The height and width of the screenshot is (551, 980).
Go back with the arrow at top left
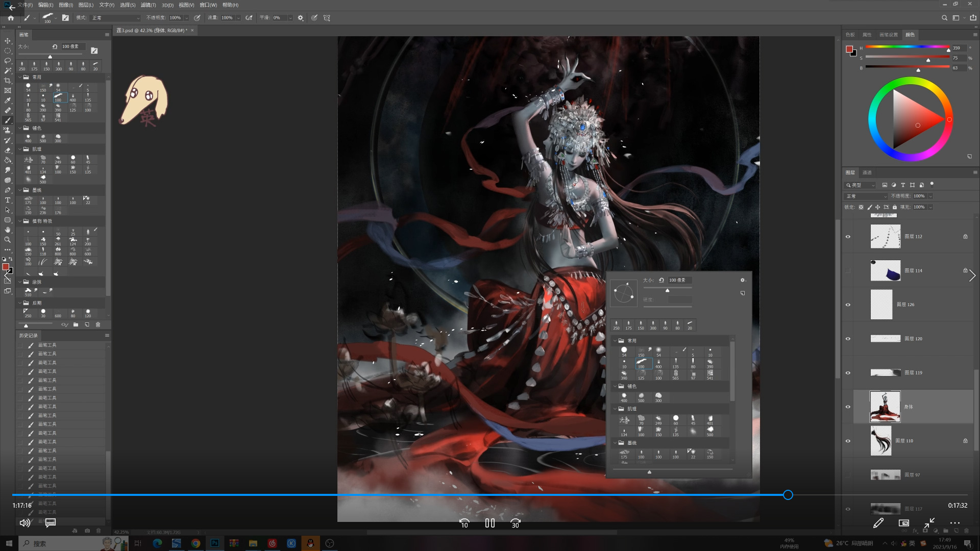(x=12, y=8)
